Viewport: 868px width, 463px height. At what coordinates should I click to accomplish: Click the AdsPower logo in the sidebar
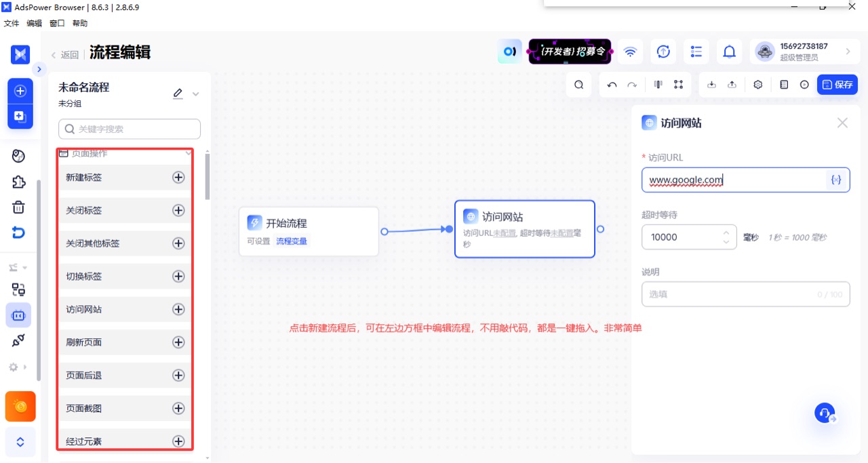pos(20,55)
